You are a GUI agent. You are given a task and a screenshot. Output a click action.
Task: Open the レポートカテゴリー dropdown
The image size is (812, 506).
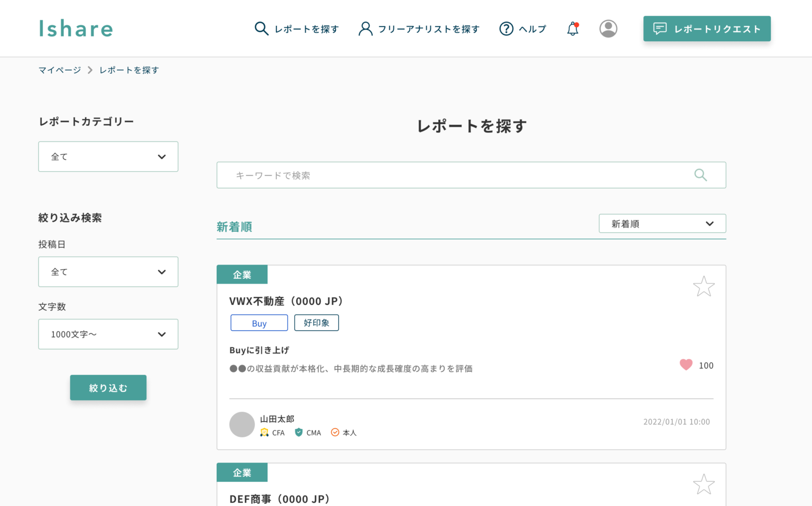(108, 156)
